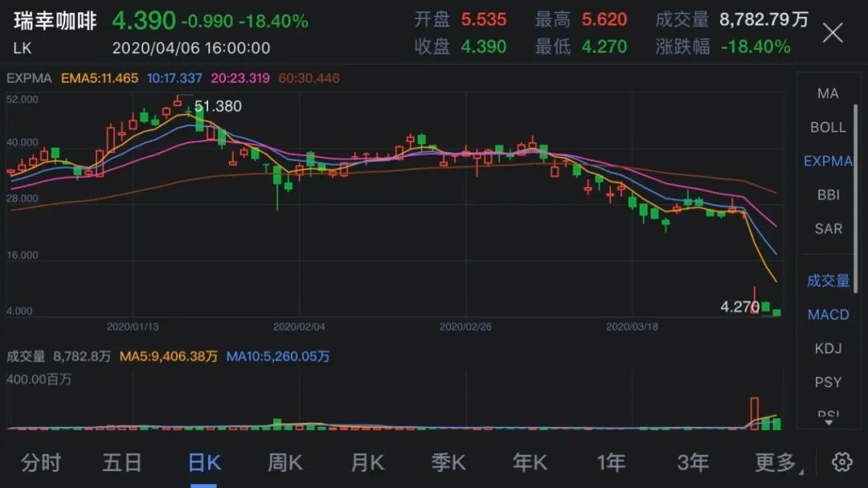
Task: Switch to 3年 tab
Action: [x=693, y=462]
